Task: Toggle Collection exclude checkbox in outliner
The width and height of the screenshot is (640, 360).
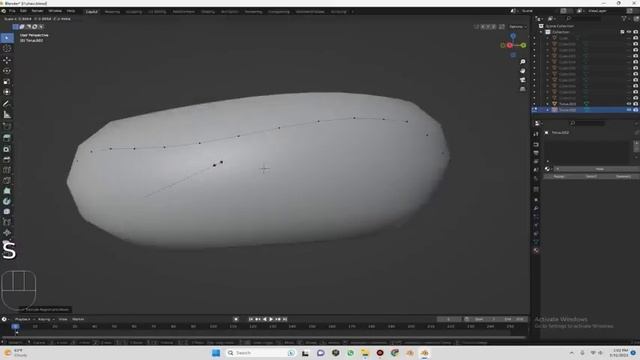Action: (622, 32)
